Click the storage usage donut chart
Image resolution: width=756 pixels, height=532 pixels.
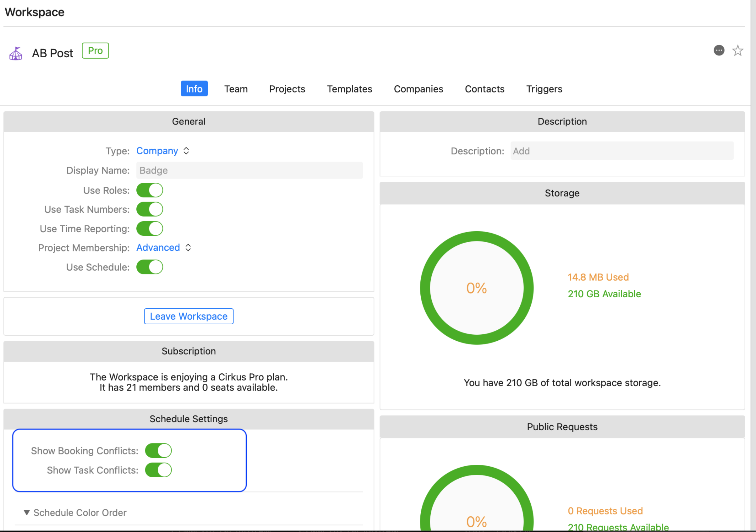[476, 288]
